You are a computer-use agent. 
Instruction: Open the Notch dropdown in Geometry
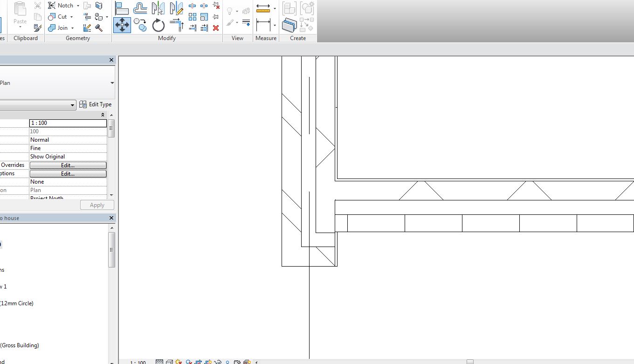77,6
